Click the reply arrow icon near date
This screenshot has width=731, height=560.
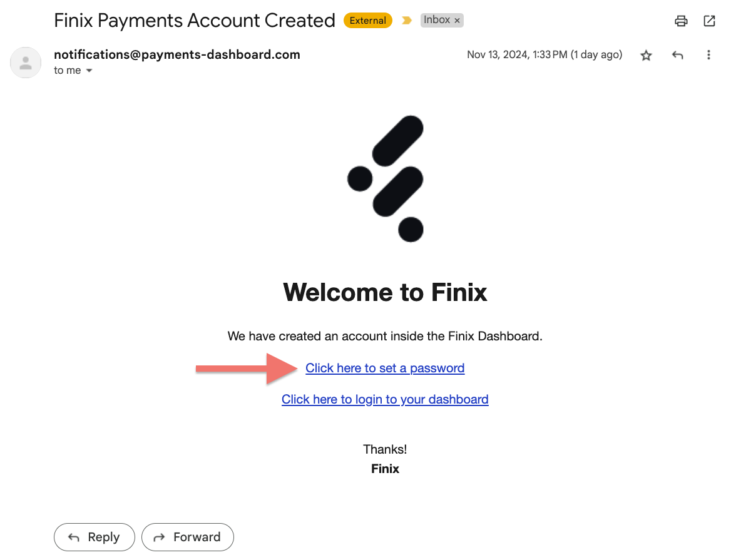(677, 56)
